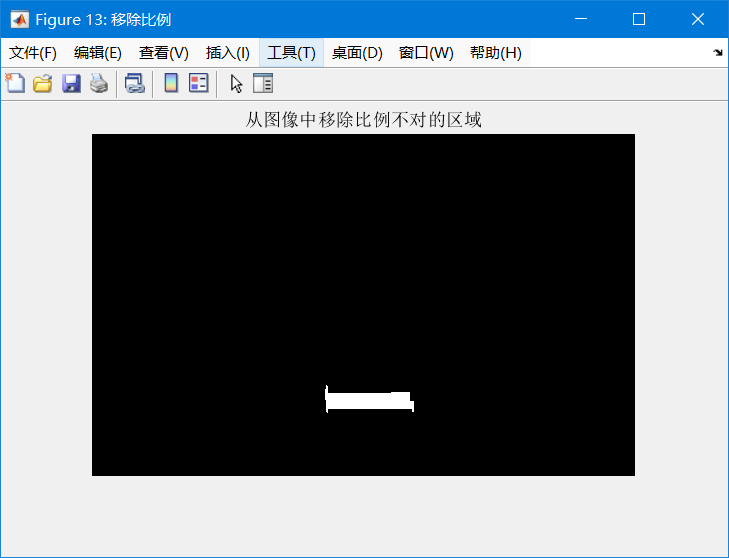
Task: Open the Property Inspector icon
Action: 263,84
